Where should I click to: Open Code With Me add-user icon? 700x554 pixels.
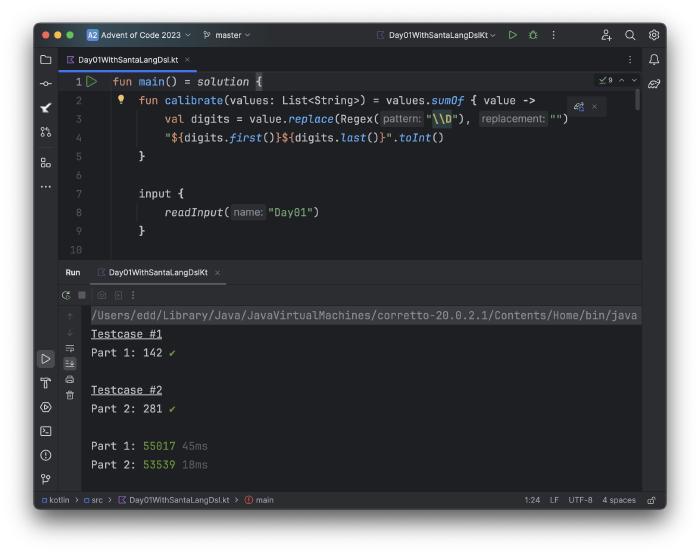pyautogui.click(x=606, y=35)
